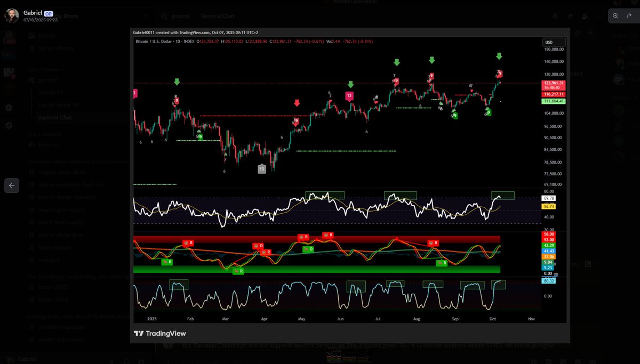Image resolution: width=640 pixels, height=364 pixels.
Task: Click the Nov label on the time axis
Action: click(x=531, y=318)
